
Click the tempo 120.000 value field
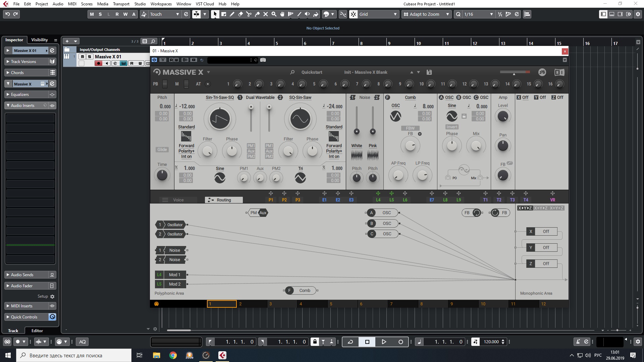491,342
